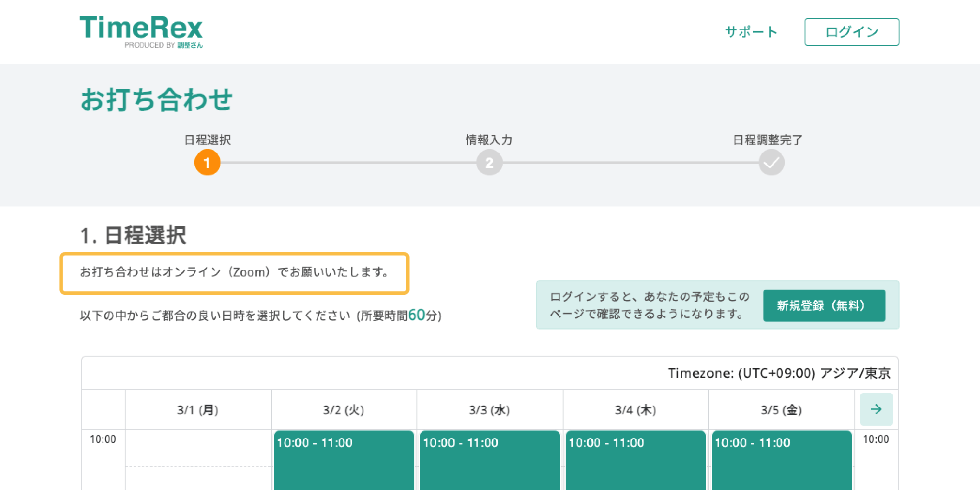Click 新規登録（無料） button
Screen dimensions: 980x490
tap(824, 305)
